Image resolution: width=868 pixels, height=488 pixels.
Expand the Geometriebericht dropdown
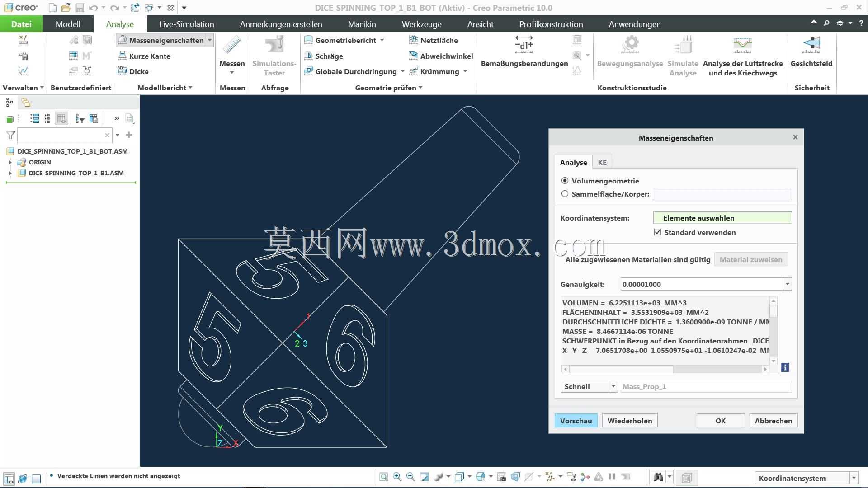point(382,40)
